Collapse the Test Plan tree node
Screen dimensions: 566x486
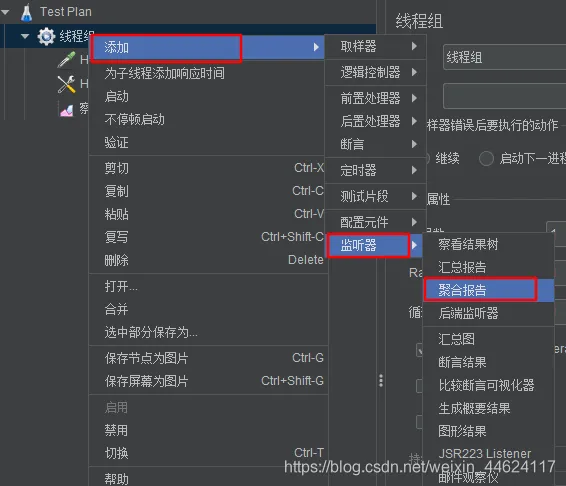(5, 12)
